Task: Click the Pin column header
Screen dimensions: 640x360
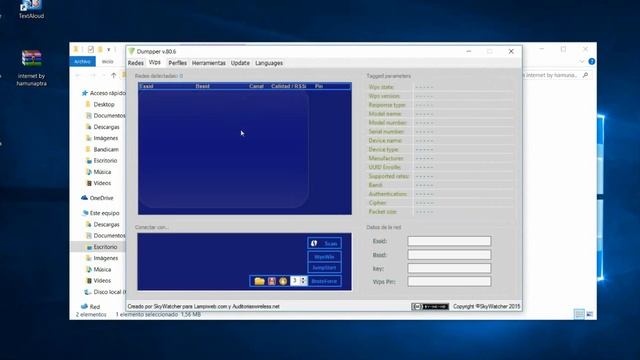Action: tap(319, 86)
